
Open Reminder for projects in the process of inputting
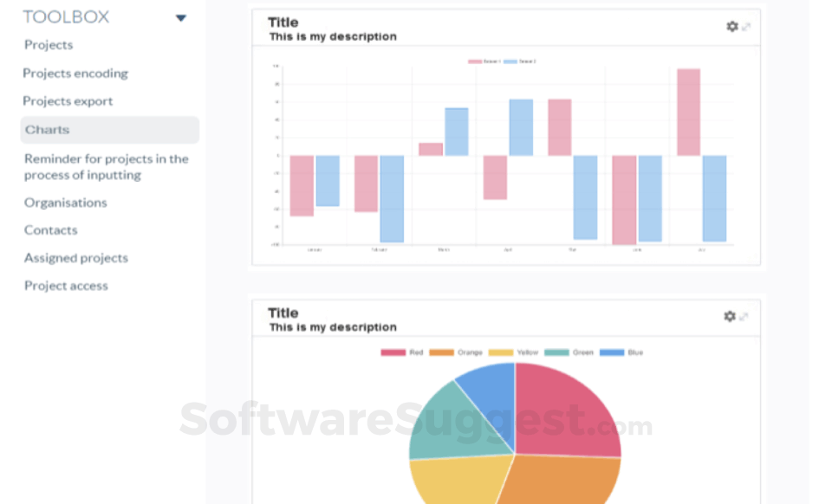coord(106,166)
